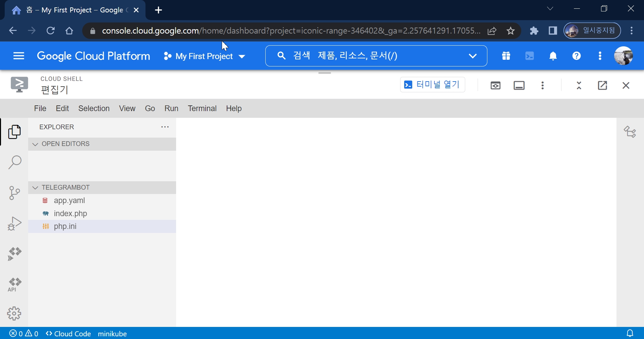This screenshot has width=644, height=339.
Task: Open the Cloud APIs icon in sidebar
Action: pos(14,285)
